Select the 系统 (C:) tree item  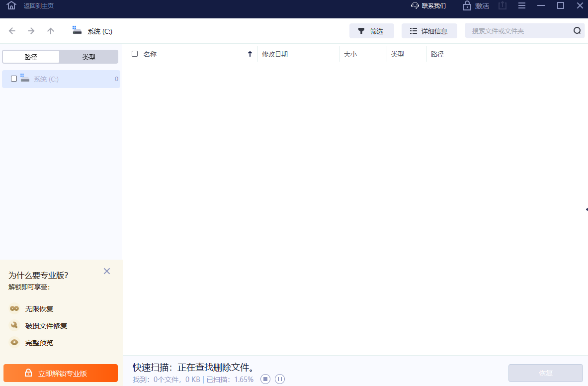[61, 79]
